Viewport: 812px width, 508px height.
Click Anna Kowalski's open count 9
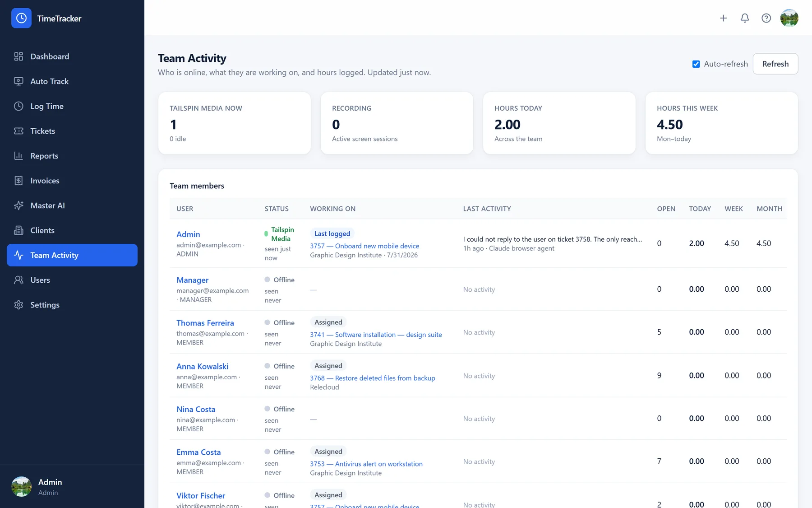click(659, 375)
